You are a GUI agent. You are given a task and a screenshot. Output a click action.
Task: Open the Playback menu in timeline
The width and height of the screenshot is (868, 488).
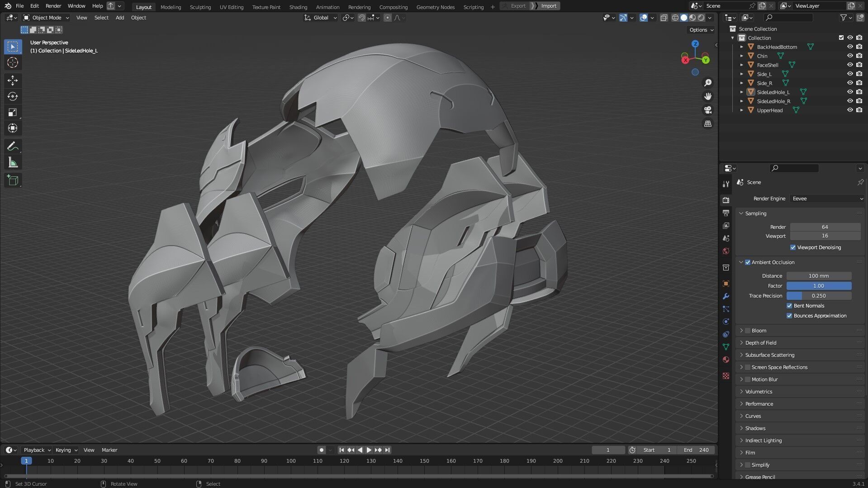tap(37, 450)
